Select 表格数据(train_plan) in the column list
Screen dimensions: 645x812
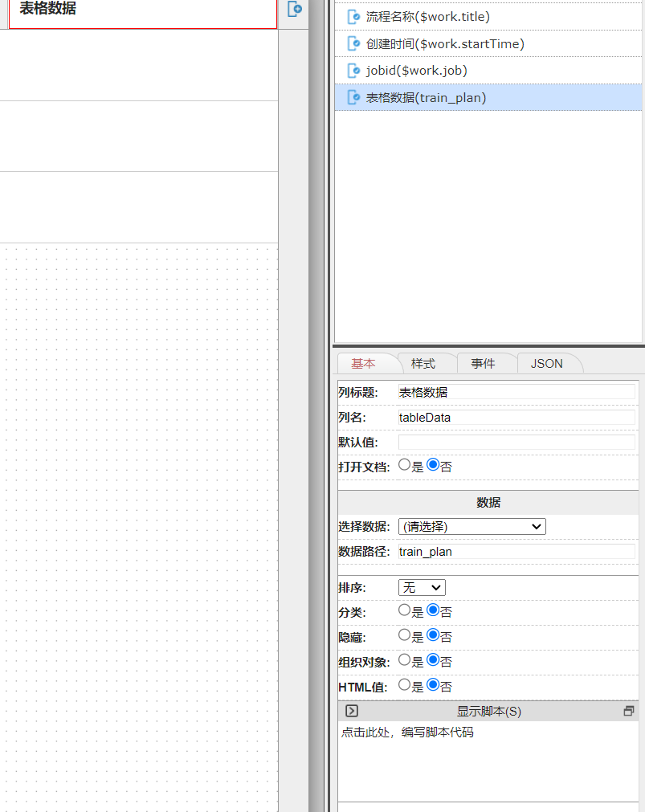[x=488, y=97]
